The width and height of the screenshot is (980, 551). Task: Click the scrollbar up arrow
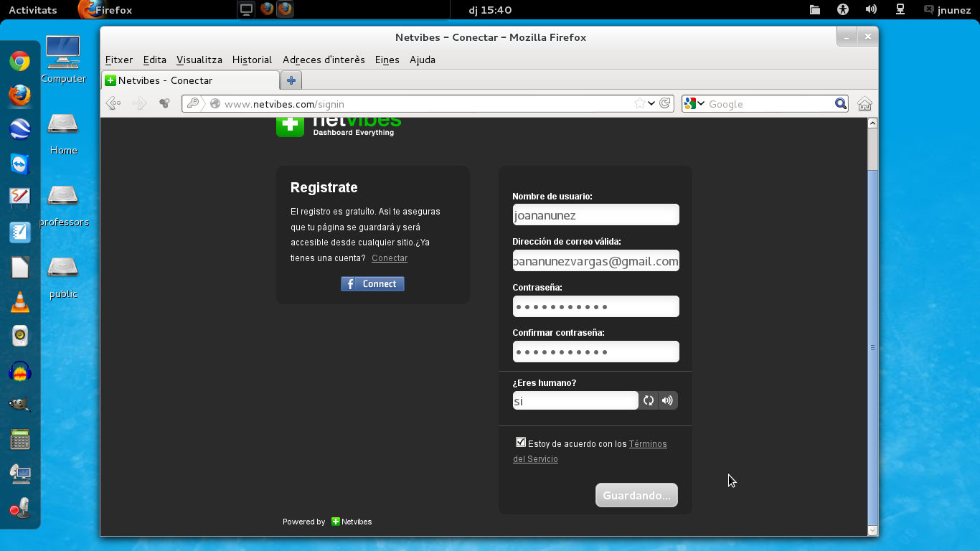(x=872, y=123)
